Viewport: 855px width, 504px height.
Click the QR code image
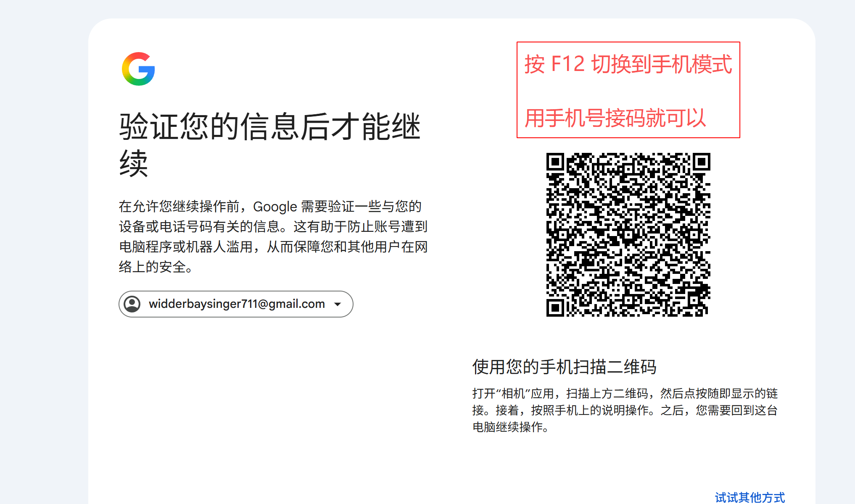pyautogui.click(x=628, y=234)
